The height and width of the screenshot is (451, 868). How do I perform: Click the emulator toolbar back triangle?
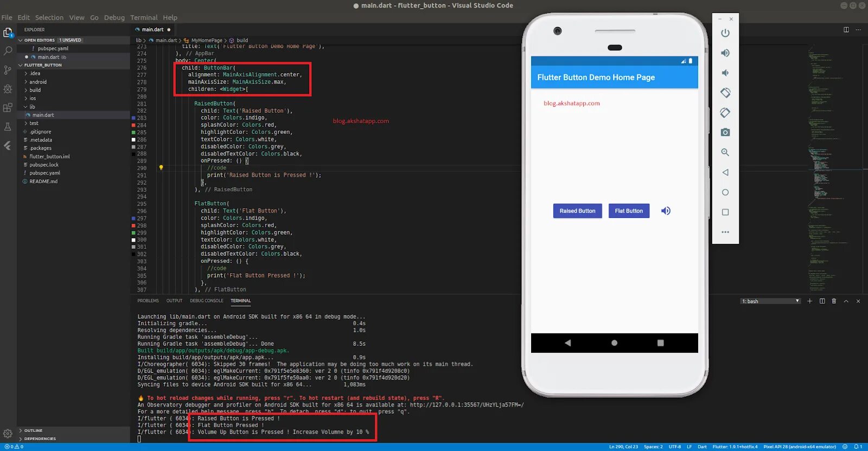point(725,172)
